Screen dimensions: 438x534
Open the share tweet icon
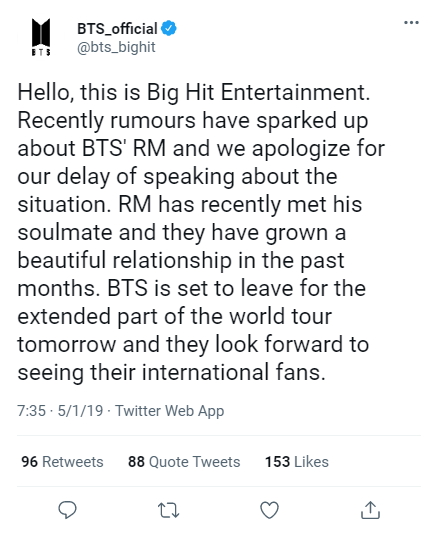pos(370,510)
